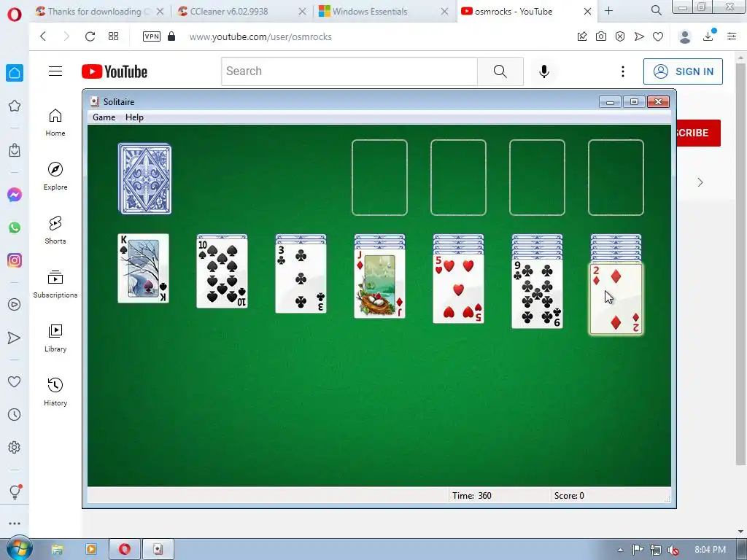This screenshot has height=560, width=747.
Task: Select the 10 of spades card
Action: tap(222, 273)
